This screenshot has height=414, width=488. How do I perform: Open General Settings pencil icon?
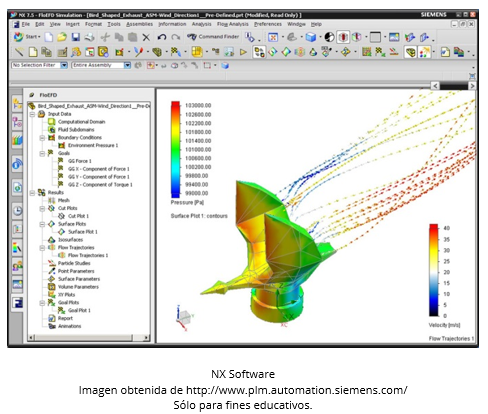point(62,52)
